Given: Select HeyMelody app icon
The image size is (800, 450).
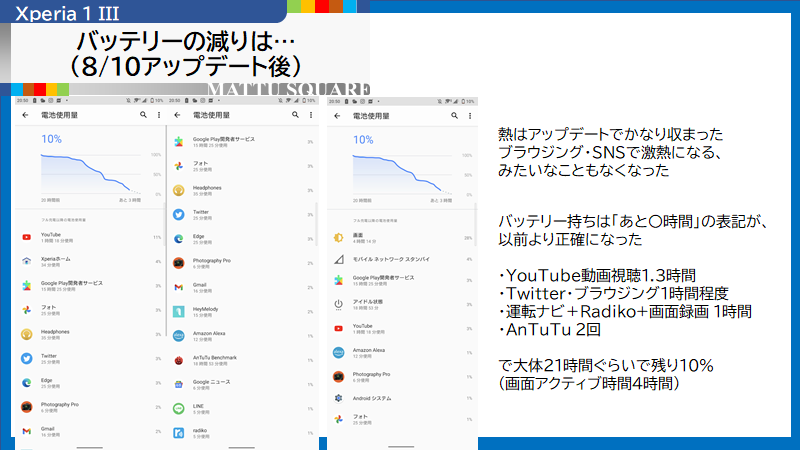Looking at the screenshot, I should (x=179, y=311).
